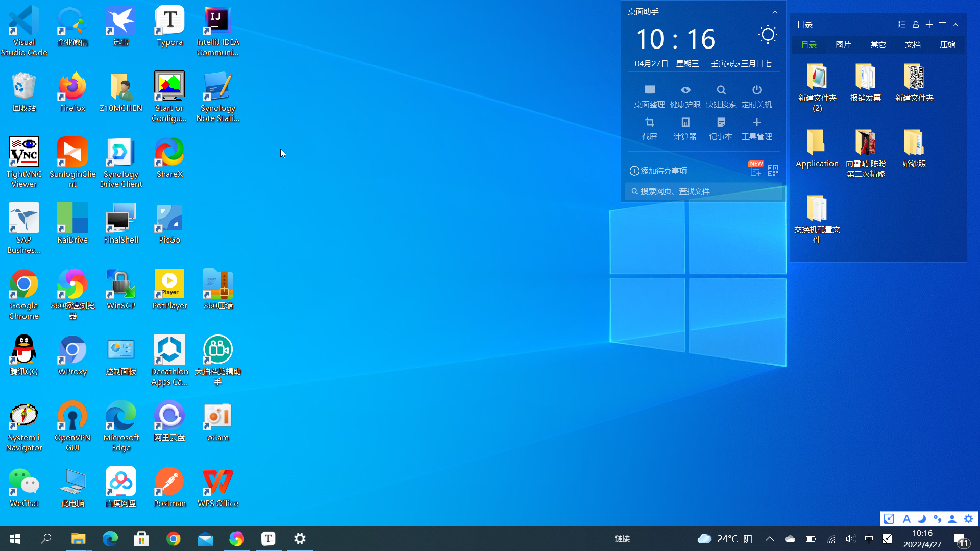Select the Postman desktop icon
This screenshot has width=980, height=551.
click(169, 487)
